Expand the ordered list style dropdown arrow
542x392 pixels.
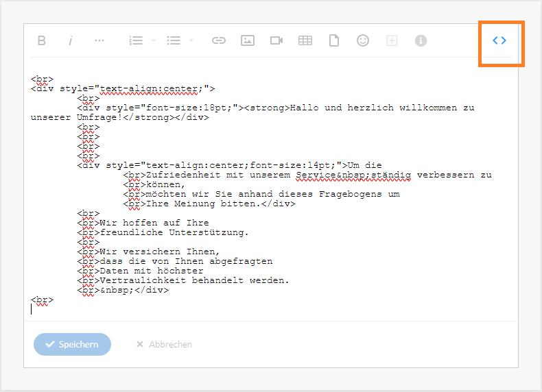[153, 40]
